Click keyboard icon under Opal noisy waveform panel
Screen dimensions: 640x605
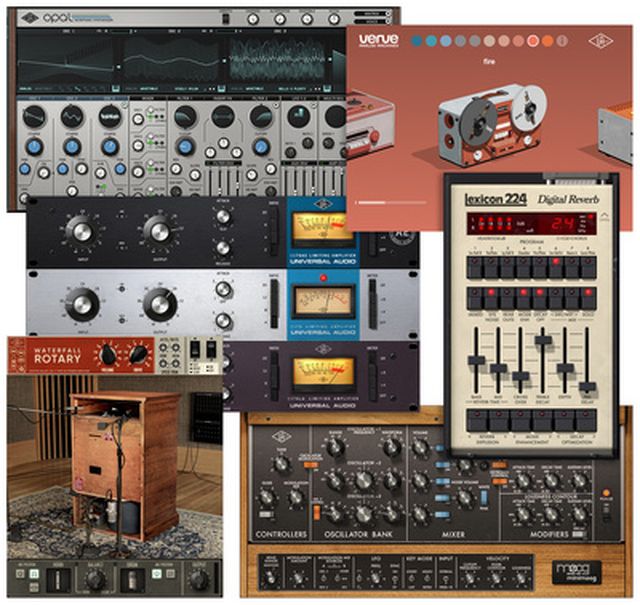pyautogui.click(x=328, y=88)
